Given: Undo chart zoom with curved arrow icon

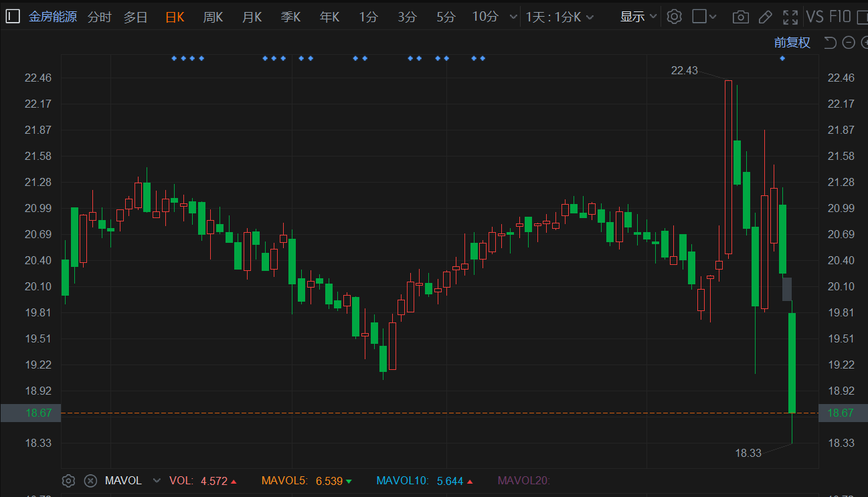Looking at the screenshot, I should point(830,43).
